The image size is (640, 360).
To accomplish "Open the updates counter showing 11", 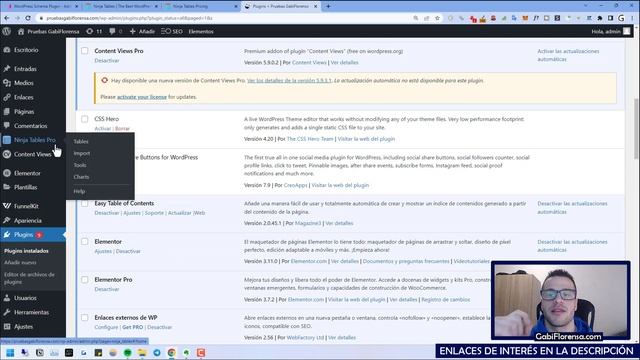I will click(94, 31).
